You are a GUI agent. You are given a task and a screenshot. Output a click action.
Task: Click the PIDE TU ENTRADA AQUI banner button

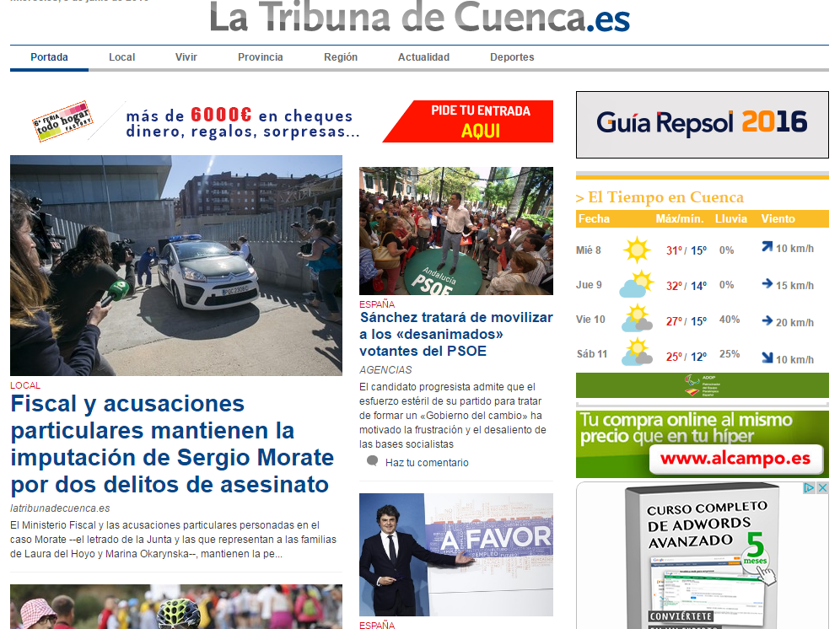click(468, 121)
